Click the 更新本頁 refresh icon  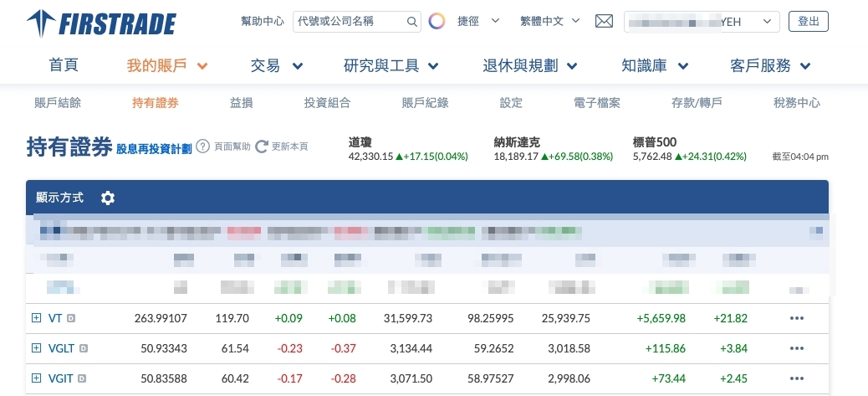coord(262,147)
